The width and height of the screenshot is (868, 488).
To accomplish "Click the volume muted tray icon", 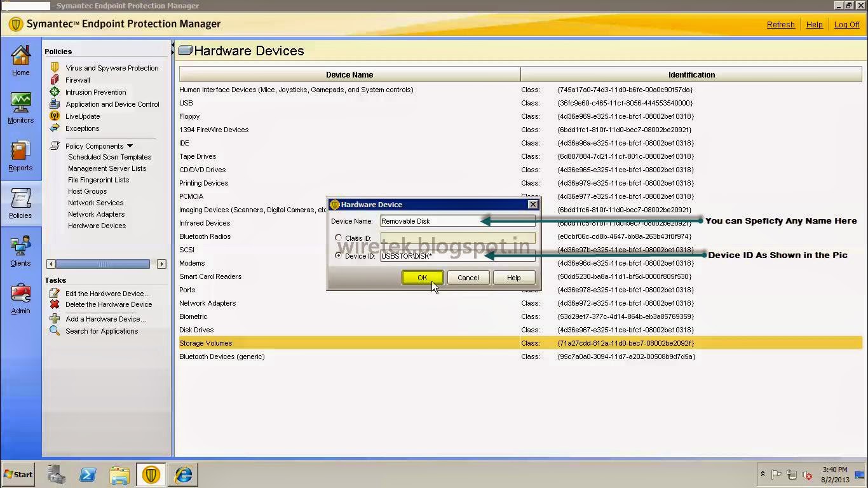I will pos(807,475).
